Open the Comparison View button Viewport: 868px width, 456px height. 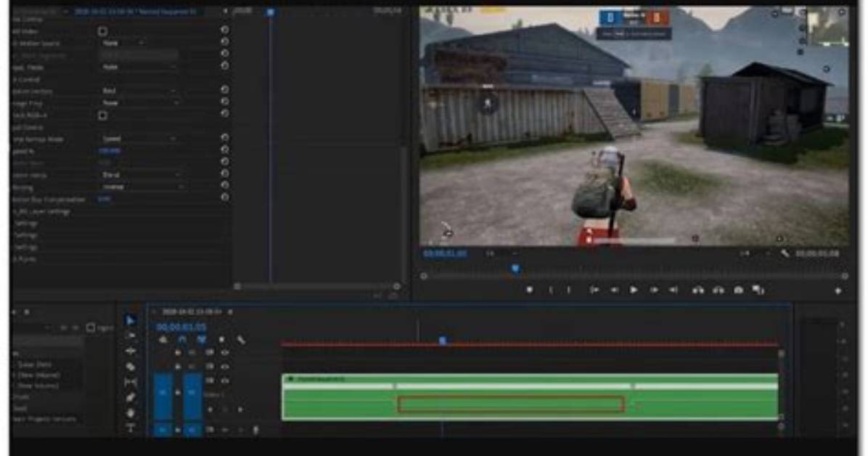click(758, 290)
